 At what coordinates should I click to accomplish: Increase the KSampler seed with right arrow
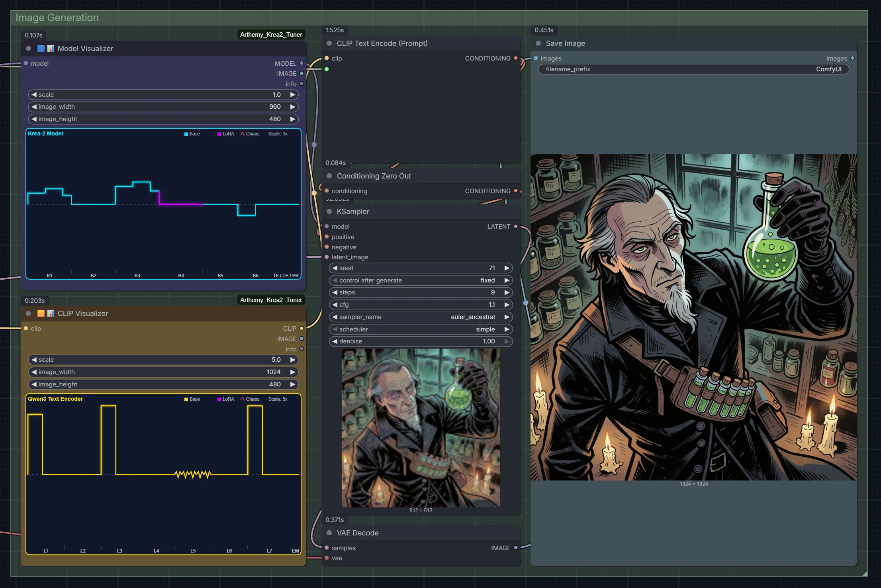507,268
